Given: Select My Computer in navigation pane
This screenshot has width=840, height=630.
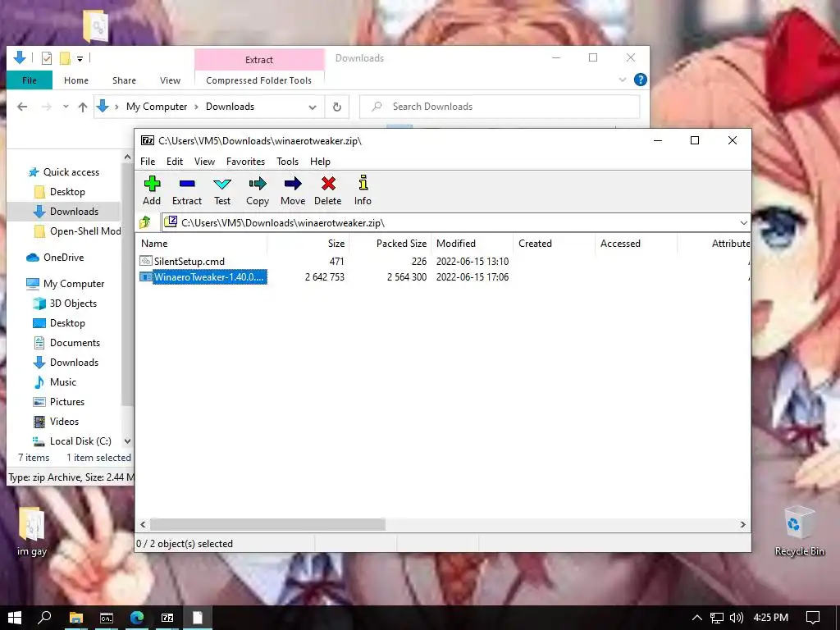Looking at the screenshot, I should pyautogui.click(x=65, y=283).
